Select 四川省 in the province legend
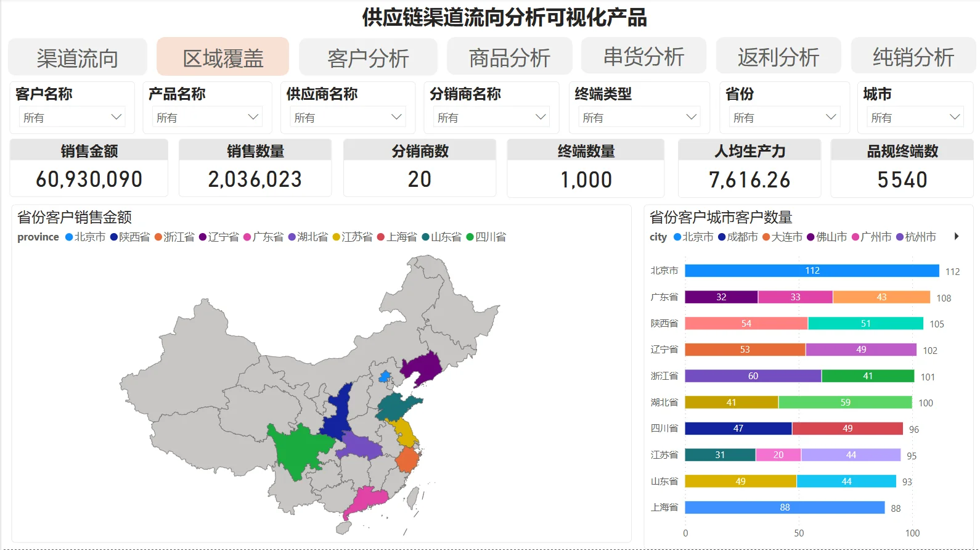Screen dimensions: 980x550 [486, 237]
